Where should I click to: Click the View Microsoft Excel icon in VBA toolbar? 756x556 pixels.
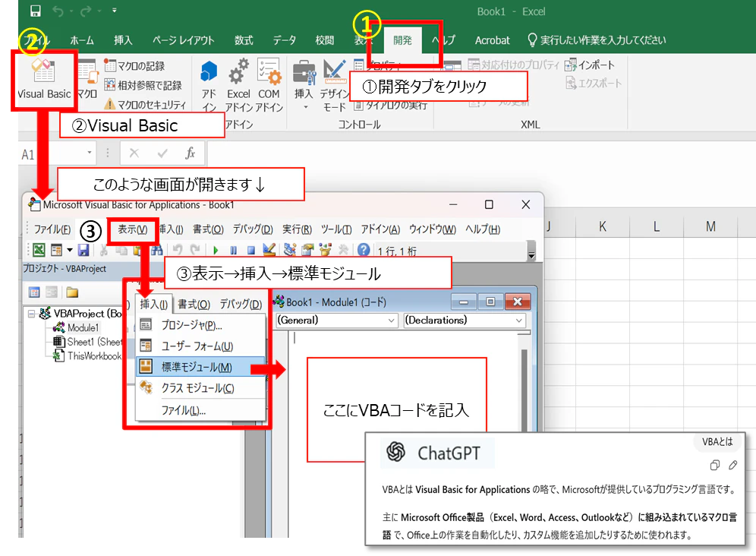coord(39,250)
